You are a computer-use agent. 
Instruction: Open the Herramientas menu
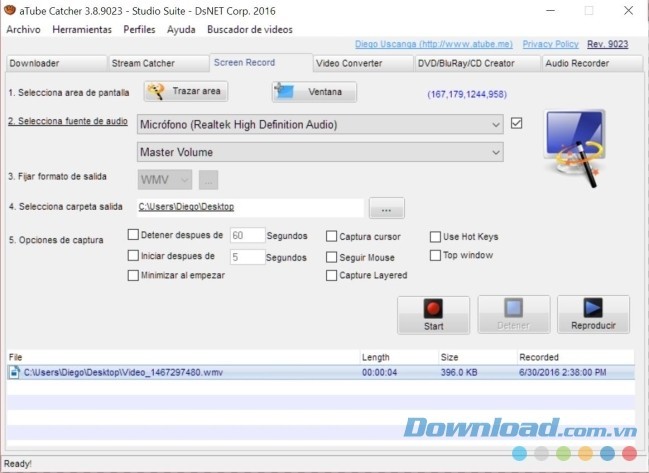82,29
